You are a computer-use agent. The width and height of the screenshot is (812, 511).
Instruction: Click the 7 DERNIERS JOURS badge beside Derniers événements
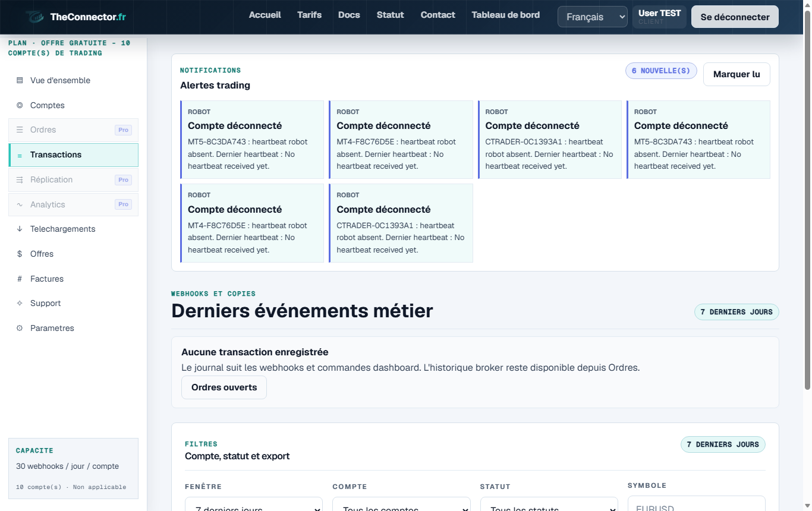coord(737,312)
